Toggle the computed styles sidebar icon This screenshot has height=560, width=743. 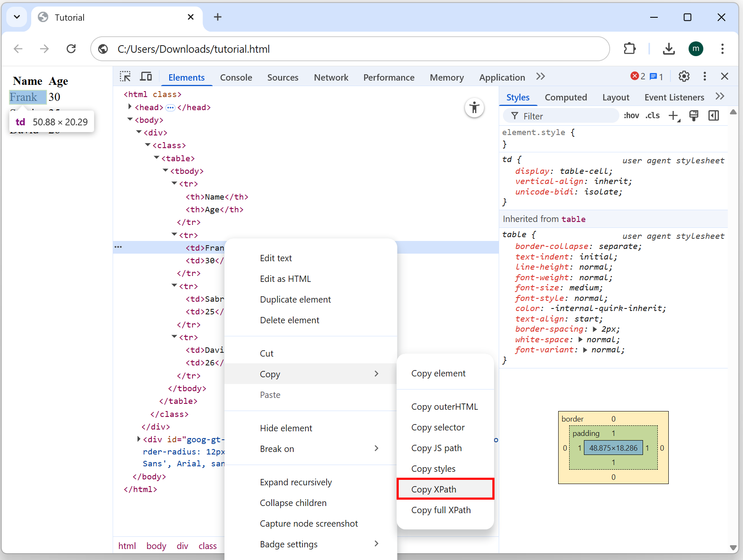click(713, 116)
